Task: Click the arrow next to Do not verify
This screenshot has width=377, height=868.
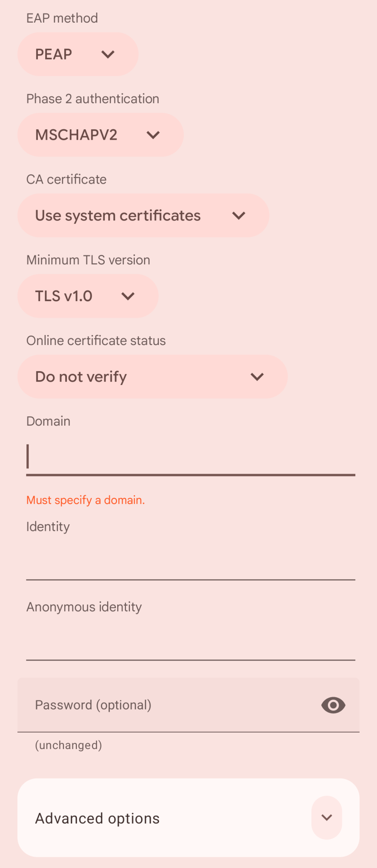Action: coord(257,377)
